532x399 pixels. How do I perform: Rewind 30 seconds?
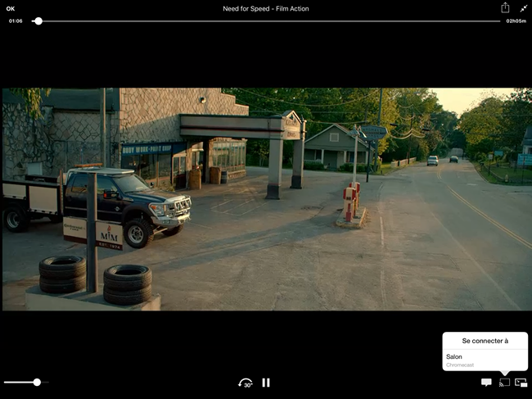[246, 383]
